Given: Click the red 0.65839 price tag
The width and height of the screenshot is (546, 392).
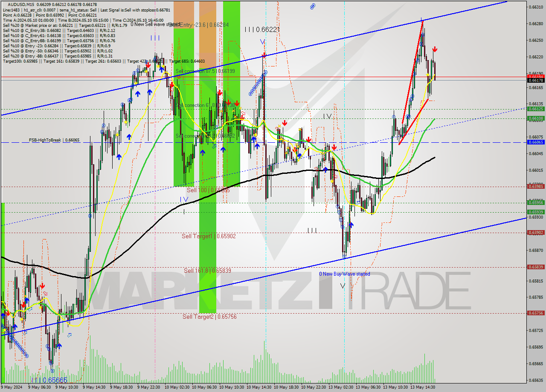Looking at the screenshot, I should click(536, 267).
